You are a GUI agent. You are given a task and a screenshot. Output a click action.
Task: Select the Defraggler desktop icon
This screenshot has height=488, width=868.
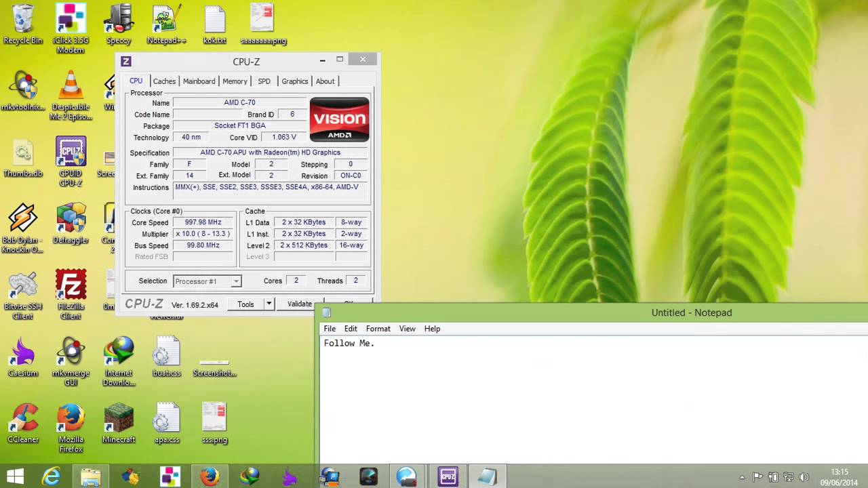pos(71,224)
